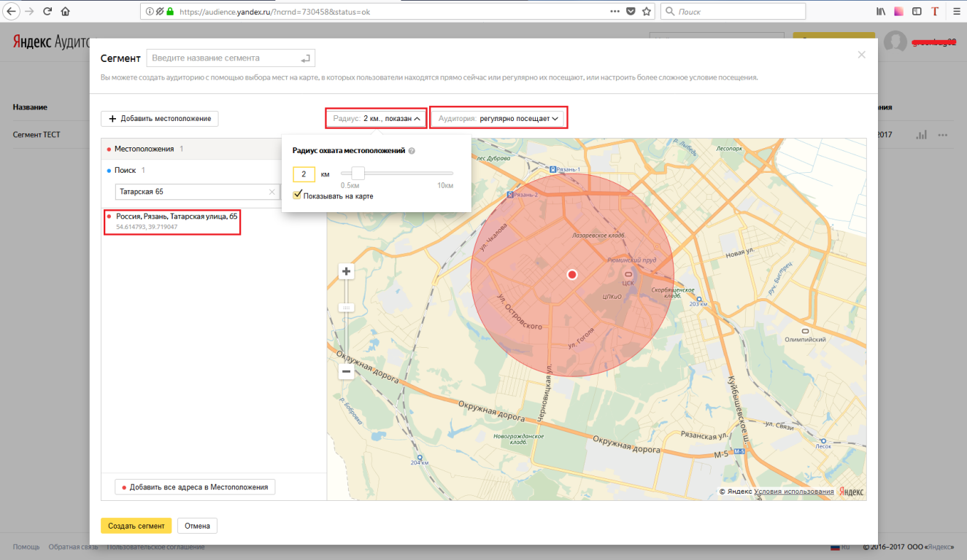Open the language selector Ru
967x560 pixels.
point(841,547)
